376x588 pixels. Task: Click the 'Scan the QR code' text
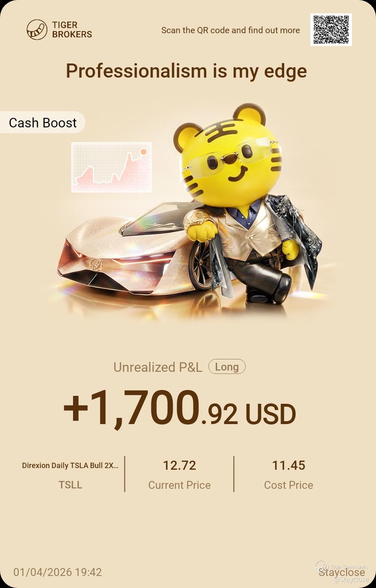click(x=230, y=30)
